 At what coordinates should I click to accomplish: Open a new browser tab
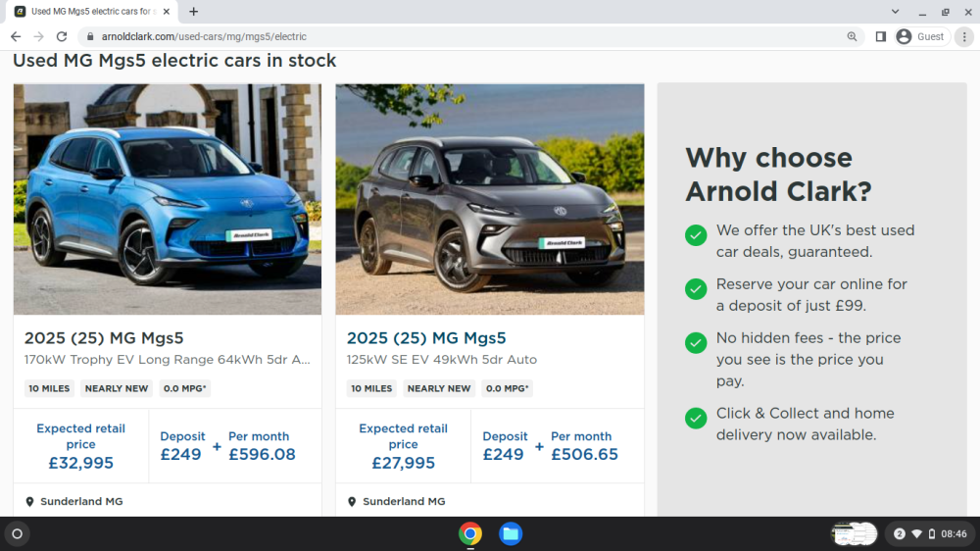194,11
